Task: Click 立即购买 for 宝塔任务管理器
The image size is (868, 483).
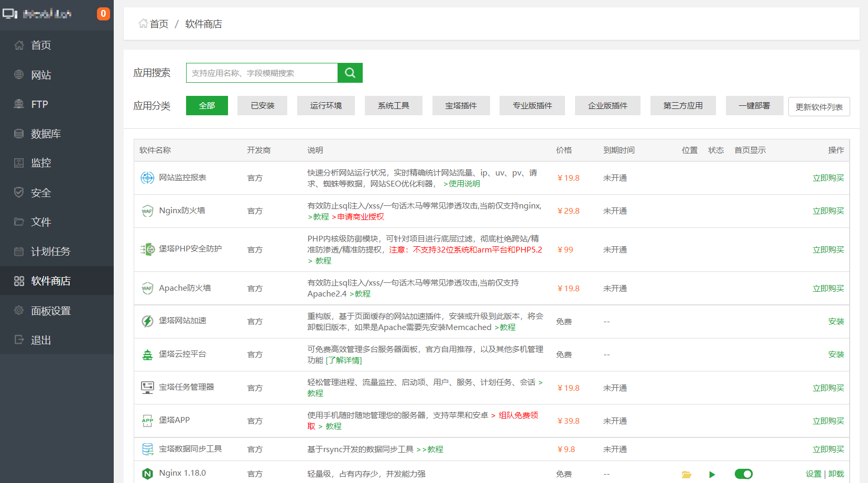Action: pos(828,388)
